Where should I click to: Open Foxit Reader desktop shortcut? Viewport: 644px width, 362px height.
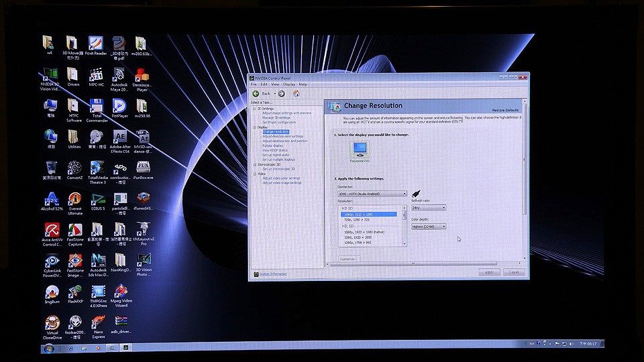pos(96,46)
